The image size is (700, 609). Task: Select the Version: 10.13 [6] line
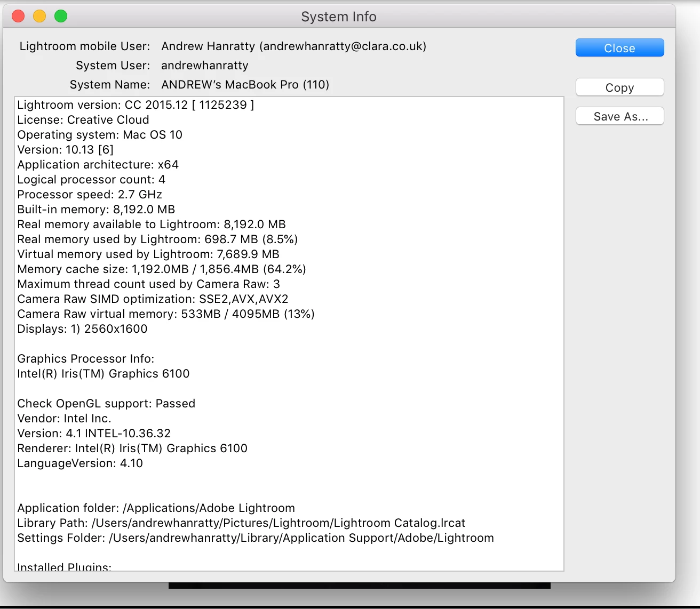(x=65, y=149)
